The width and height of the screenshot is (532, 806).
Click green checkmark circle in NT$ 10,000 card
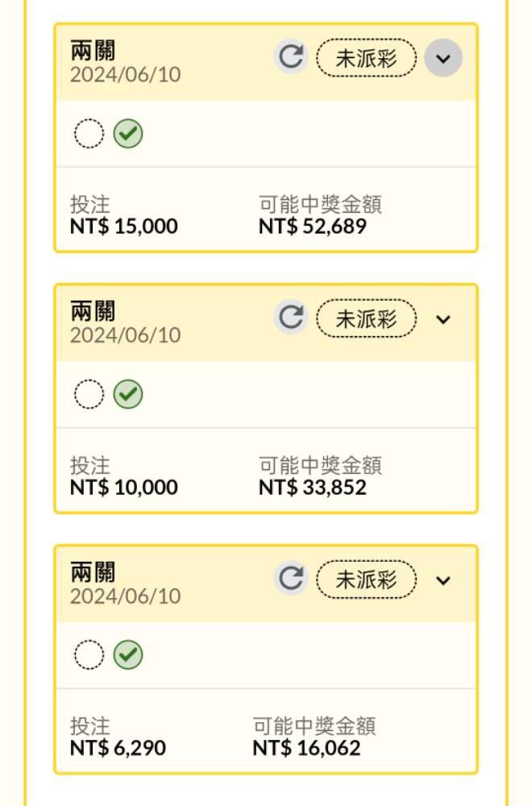128,394
